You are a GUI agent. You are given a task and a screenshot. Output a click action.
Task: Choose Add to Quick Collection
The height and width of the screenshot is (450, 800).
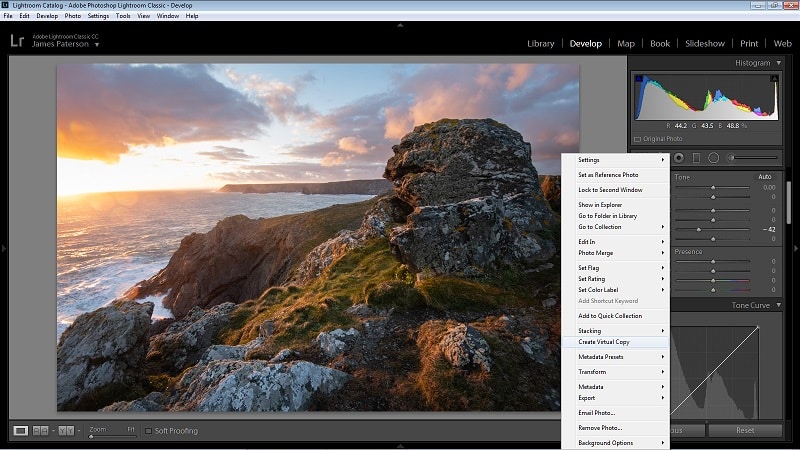tap(616, 316)
